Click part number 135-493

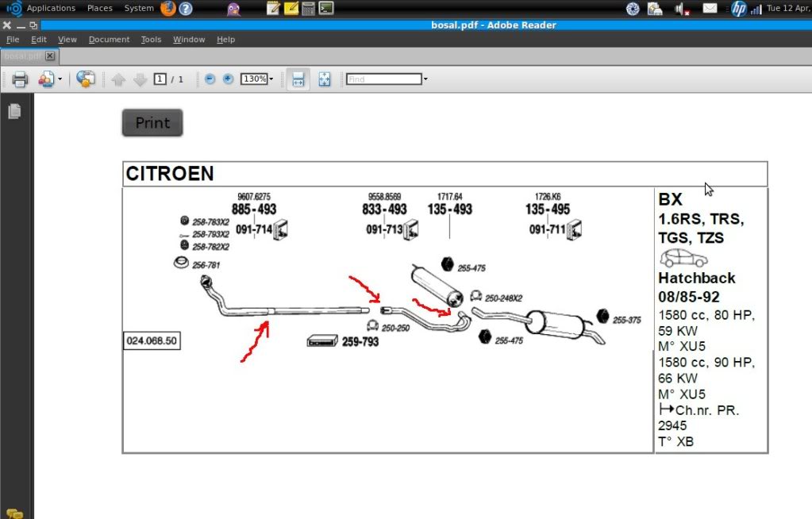449,210
